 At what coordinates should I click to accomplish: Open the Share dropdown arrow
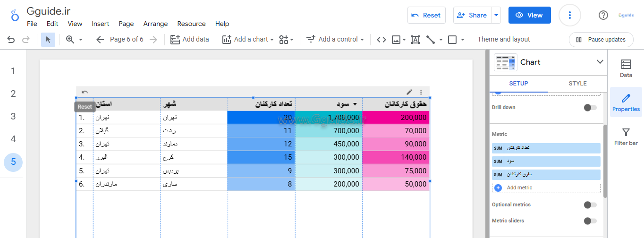click(496, 15)
